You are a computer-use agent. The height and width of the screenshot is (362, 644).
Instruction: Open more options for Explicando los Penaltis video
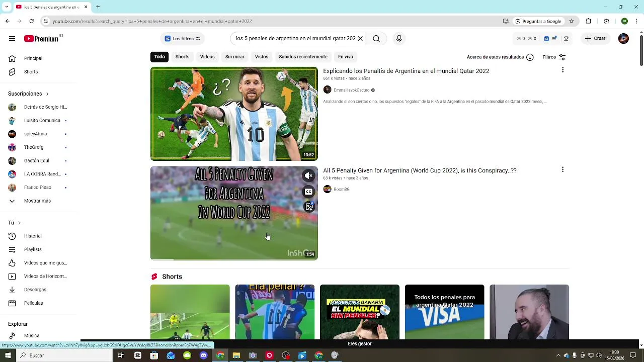point(562,70)
